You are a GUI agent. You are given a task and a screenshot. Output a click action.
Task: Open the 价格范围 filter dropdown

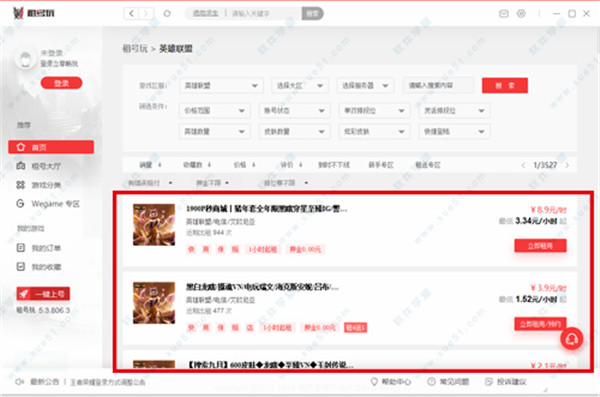[x=214, y=111]
